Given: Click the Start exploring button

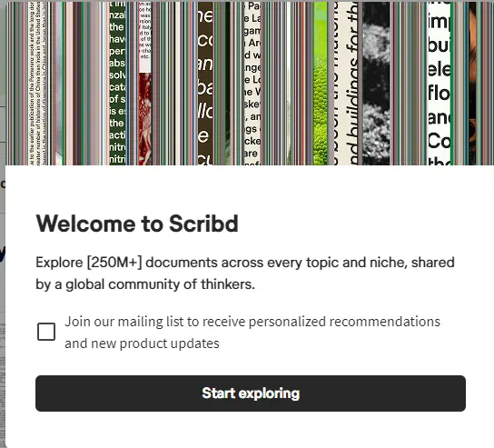Looking at the screenshot, I should 251,393.
